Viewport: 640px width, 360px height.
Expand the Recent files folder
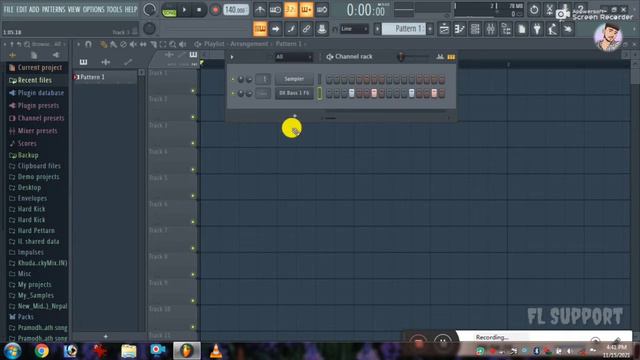coord(31,80)
